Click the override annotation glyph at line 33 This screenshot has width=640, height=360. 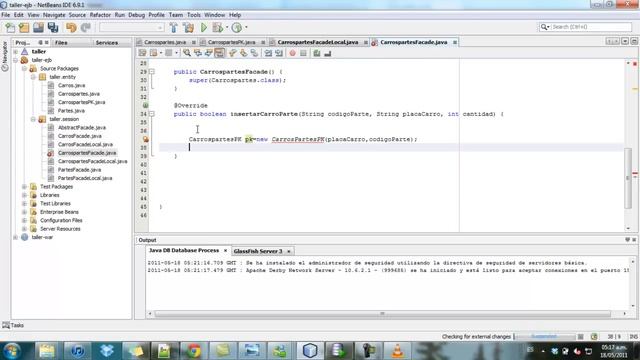tap(145, 105)
